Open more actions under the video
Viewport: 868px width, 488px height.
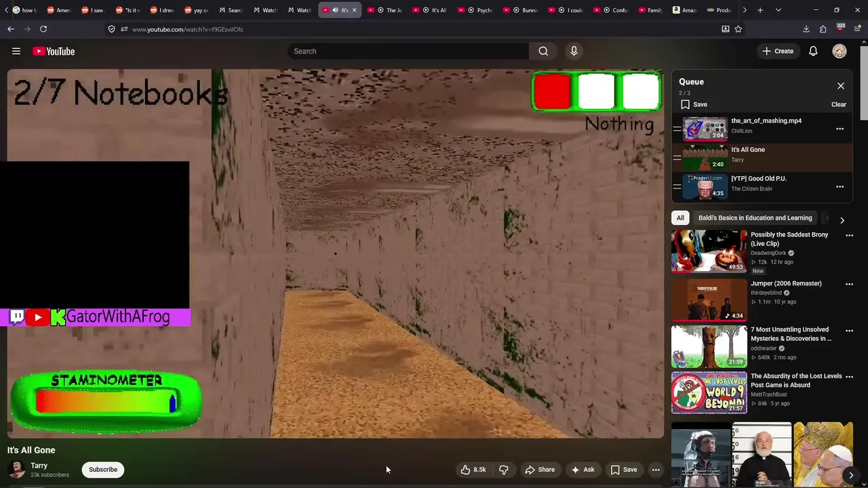[x=656, y=470]
